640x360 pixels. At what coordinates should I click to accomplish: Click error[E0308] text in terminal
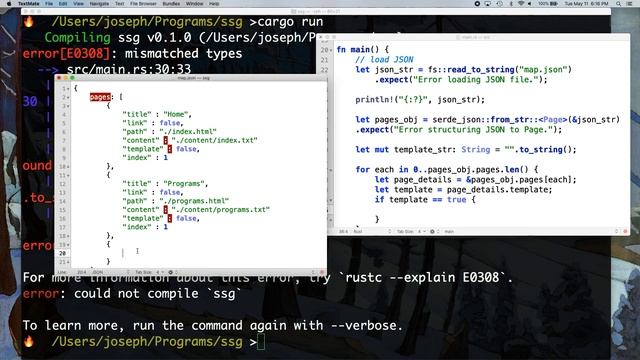point(66,53)
